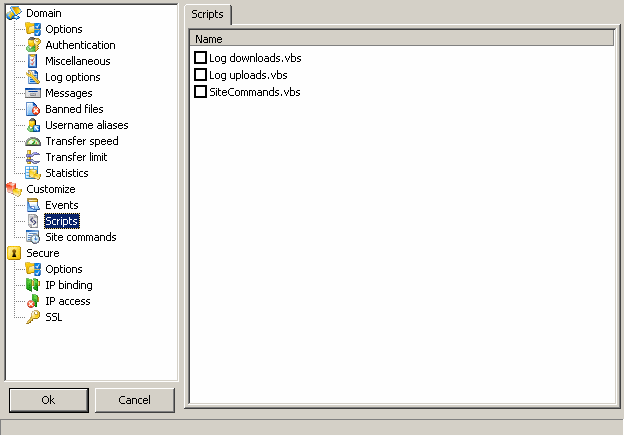Screen dimensions: 624x436
Task: Select Username aliases label
Action: coord(87,125)
